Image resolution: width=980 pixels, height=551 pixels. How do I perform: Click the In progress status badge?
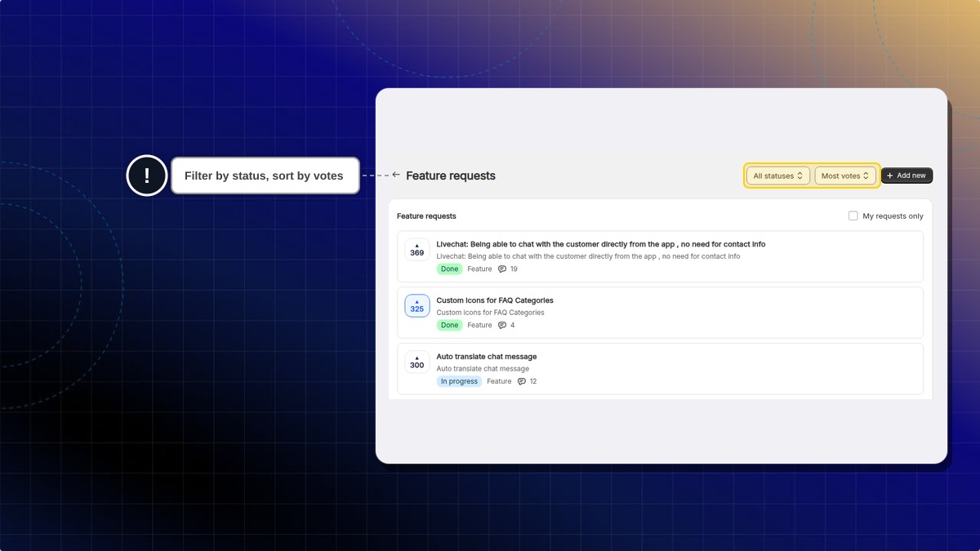pos(460,382)
